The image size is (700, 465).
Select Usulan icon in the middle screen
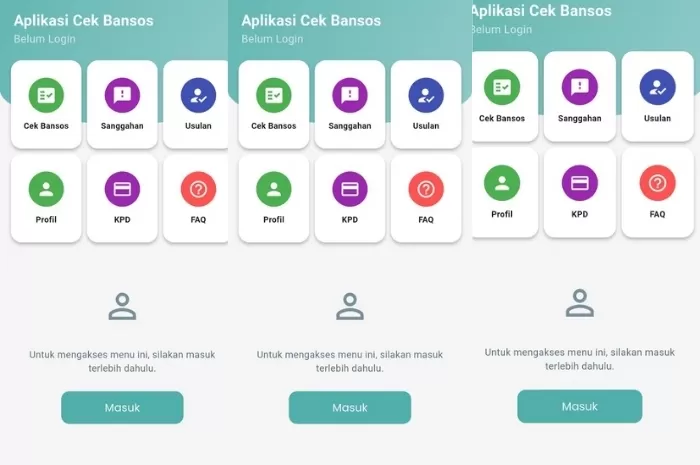tap(426, 95)
